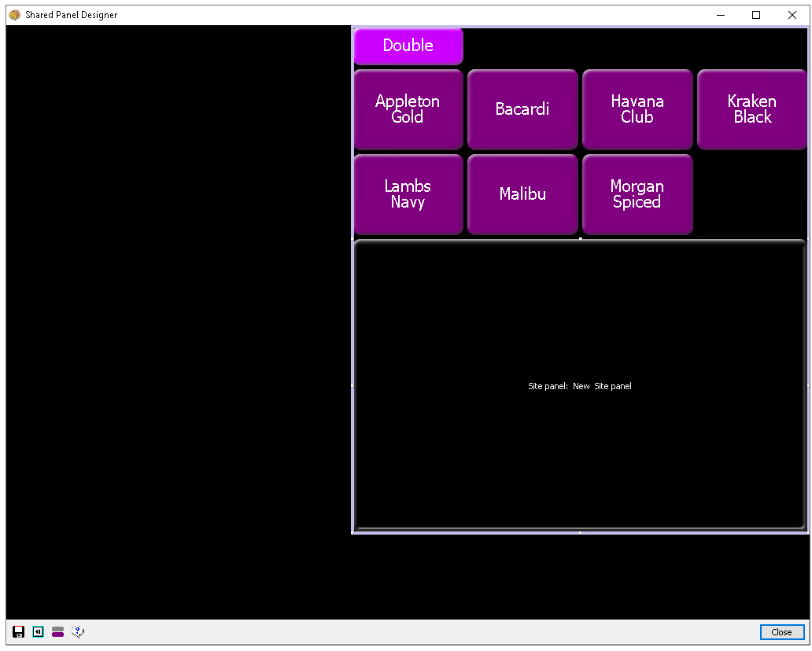Select the Lambs Navy button
The width and height of the screenshot is (812, 651).
click(x=408, y=194)
